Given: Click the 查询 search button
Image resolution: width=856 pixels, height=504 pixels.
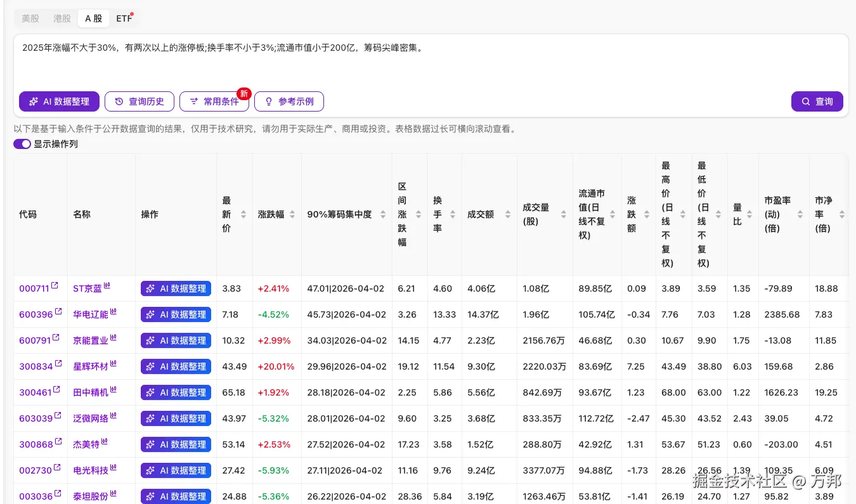Looking at the screenshot, I should pyautogui.click(x=817, y=101).
